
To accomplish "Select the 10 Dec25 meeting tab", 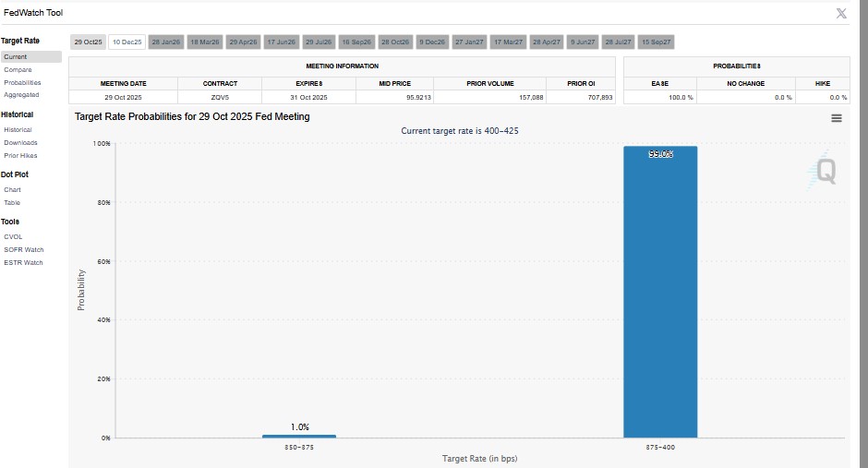I will 127,42.
